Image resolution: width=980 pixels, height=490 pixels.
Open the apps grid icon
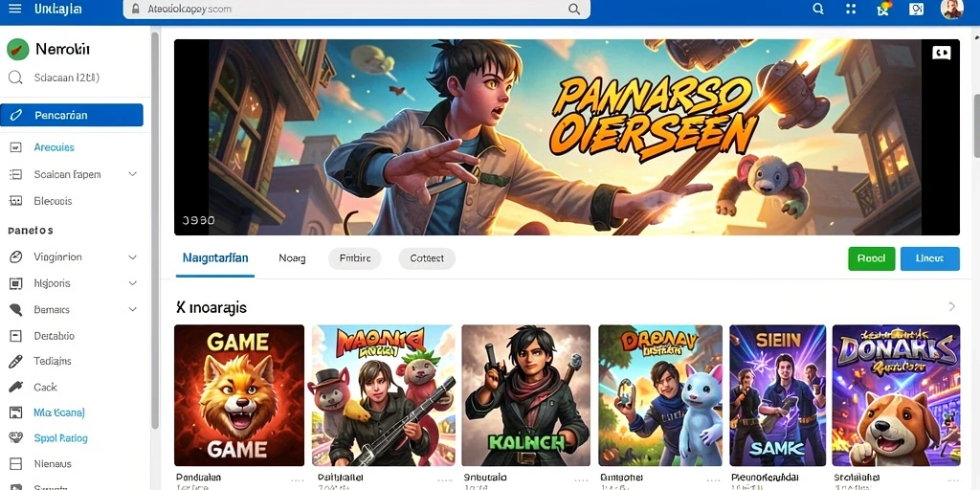click(851, 9)
